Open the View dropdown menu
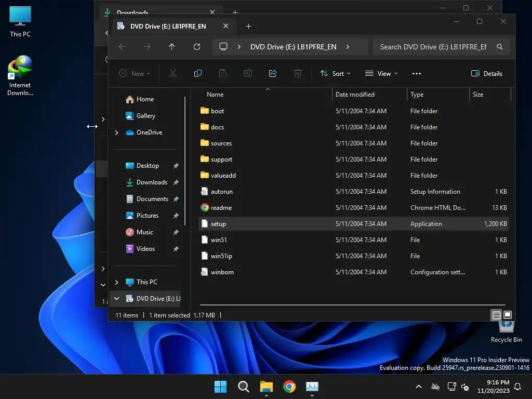Viewport: 532px width, 399px height. tap(381, 74)
